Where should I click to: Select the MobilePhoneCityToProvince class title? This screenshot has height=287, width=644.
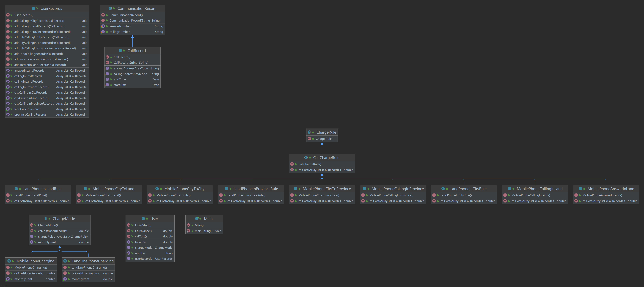[327, 189]
